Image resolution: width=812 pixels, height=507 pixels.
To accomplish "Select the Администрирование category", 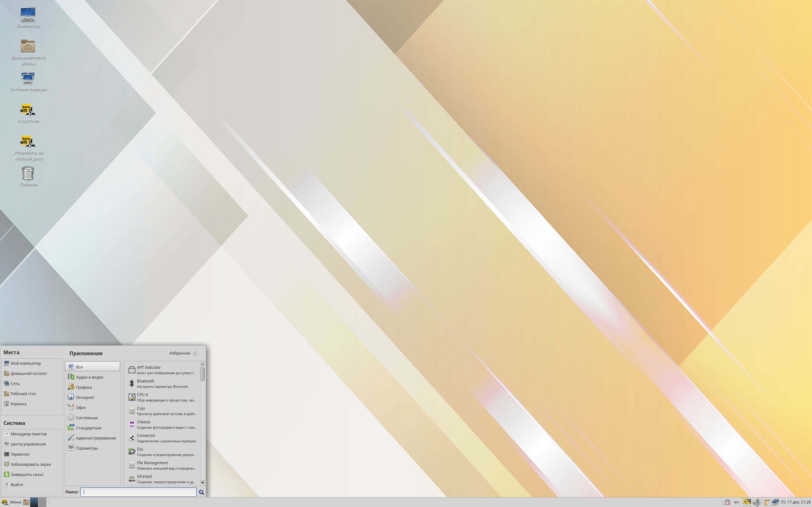I will tap(95, 438).
